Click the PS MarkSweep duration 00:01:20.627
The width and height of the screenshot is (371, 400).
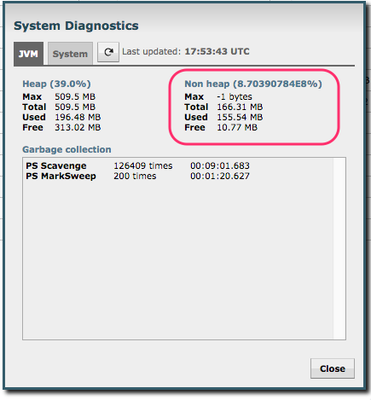coord(220,176)
